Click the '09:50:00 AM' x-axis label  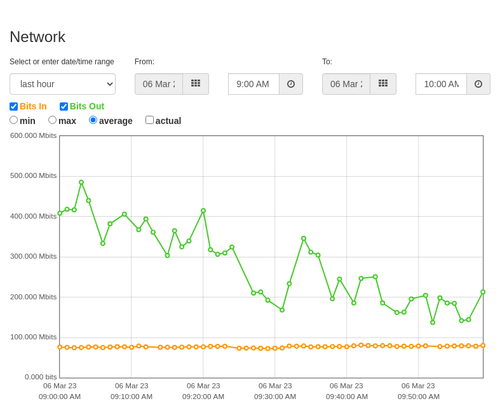point(418,397)
